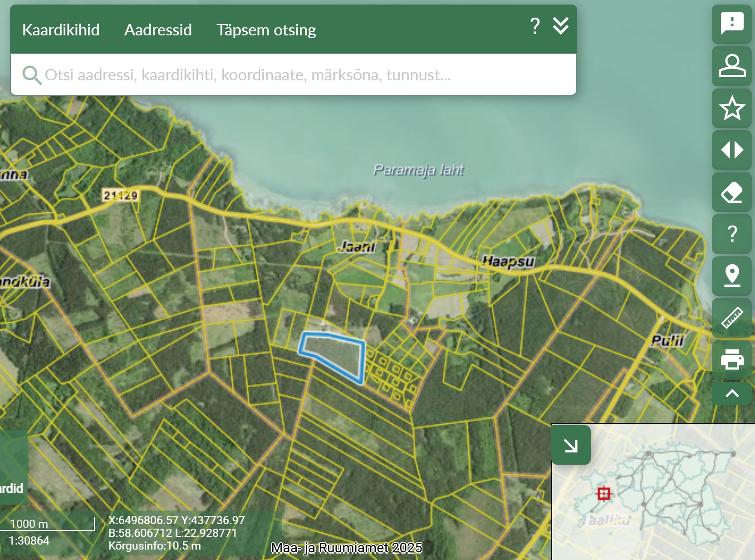
Task: Select the eraser tool to clear map
Action: (731, 192)
